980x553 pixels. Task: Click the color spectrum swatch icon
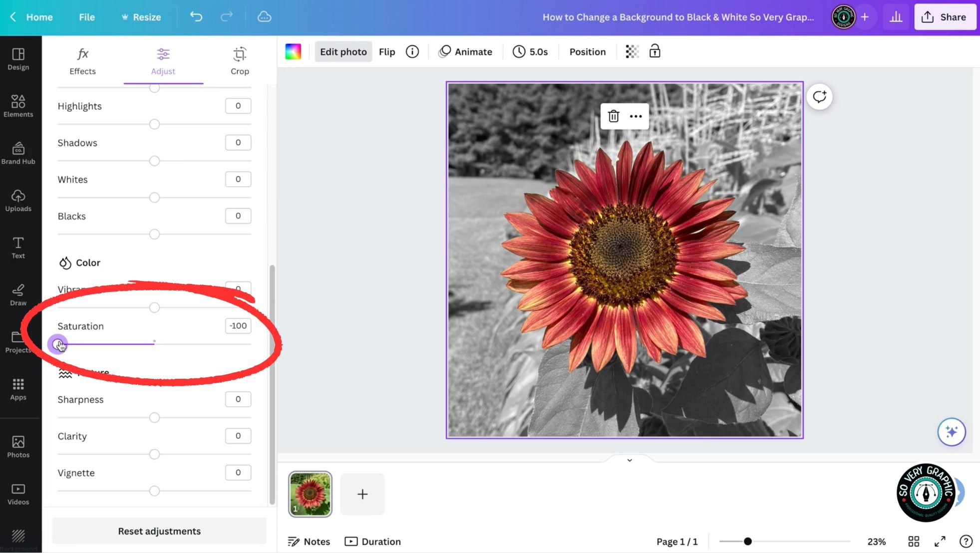tap(293, 52)
